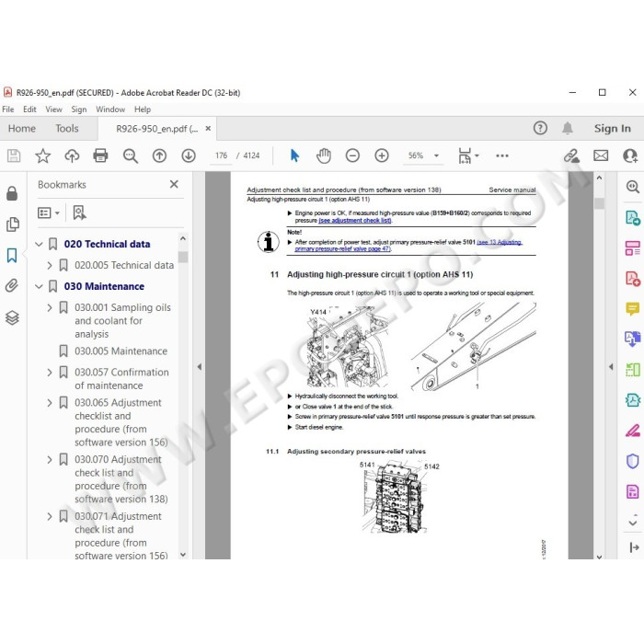This screenshot has height=644, width=644.
Task: Expand 030.070 Adjustment check list bookmark
Action: (x=50, y=459)
